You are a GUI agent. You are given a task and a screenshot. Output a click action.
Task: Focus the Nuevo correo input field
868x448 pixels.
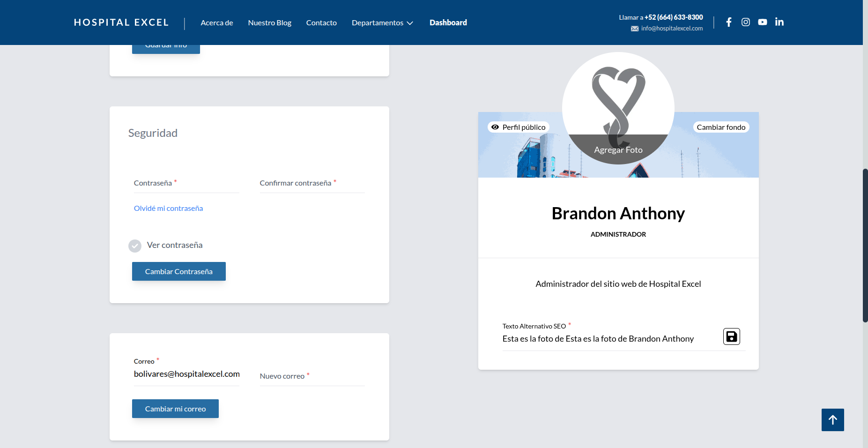(x=312, y=376)
